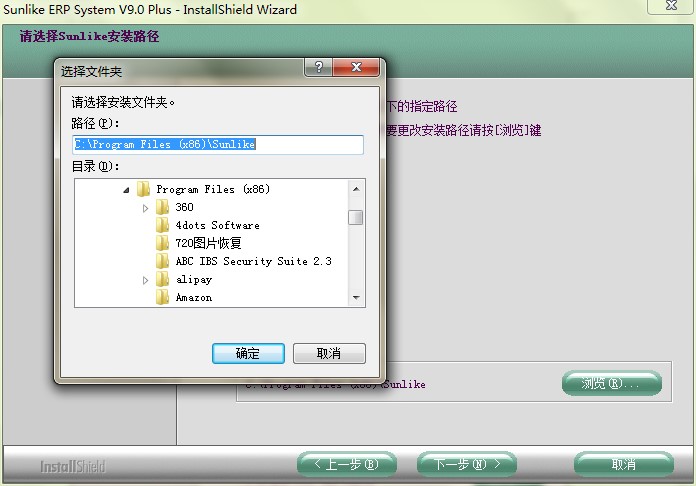Close the 选择文件夹 dialog with X
Image resolution: width=696 pixels, height=486 pixels.
coord(356,67)
